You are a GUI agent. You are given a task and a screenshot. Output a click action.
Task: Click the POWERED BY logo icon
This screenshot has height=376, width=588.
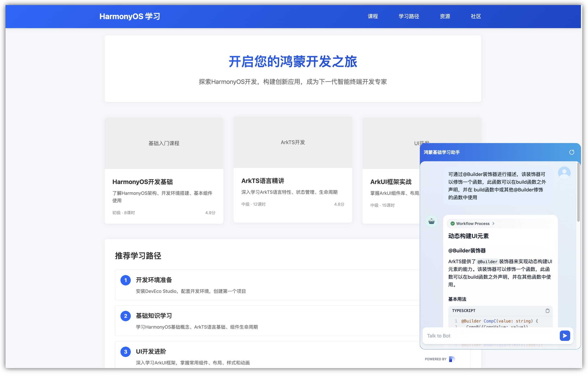(x=452, y=359)
